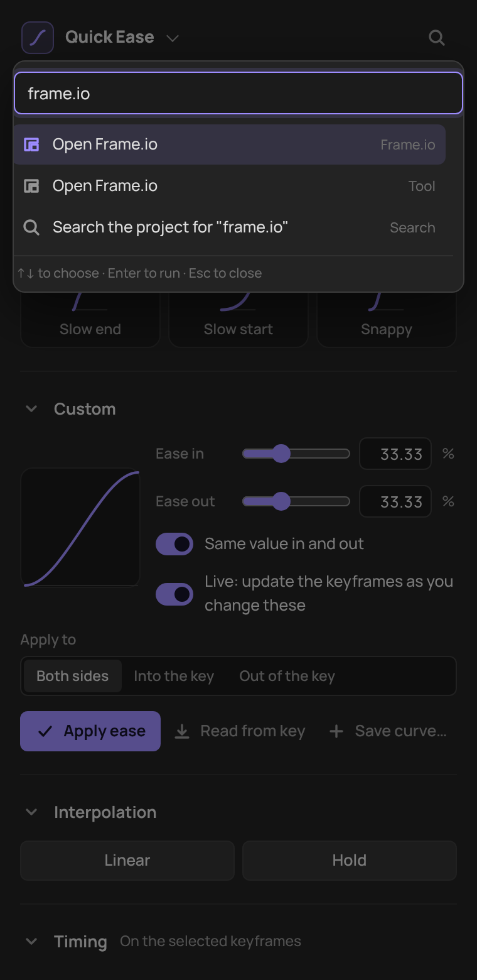Click the plus icon beside Save curve

pos(336,731)
